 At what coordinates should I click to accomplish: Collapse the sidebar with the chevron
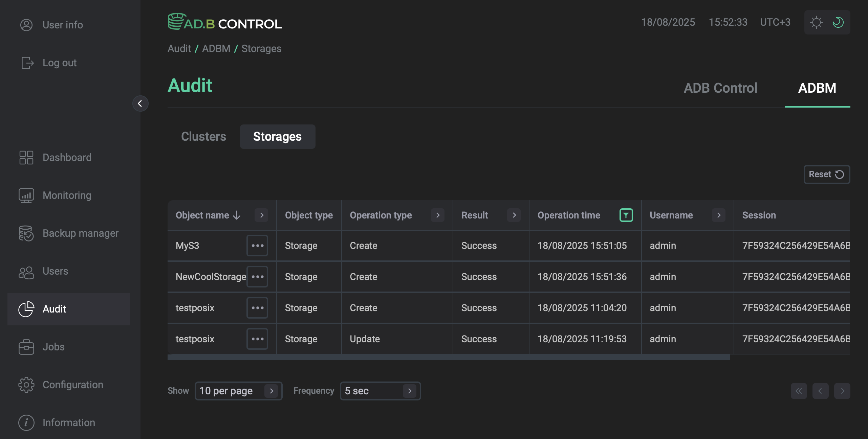(x=140, y=103)
